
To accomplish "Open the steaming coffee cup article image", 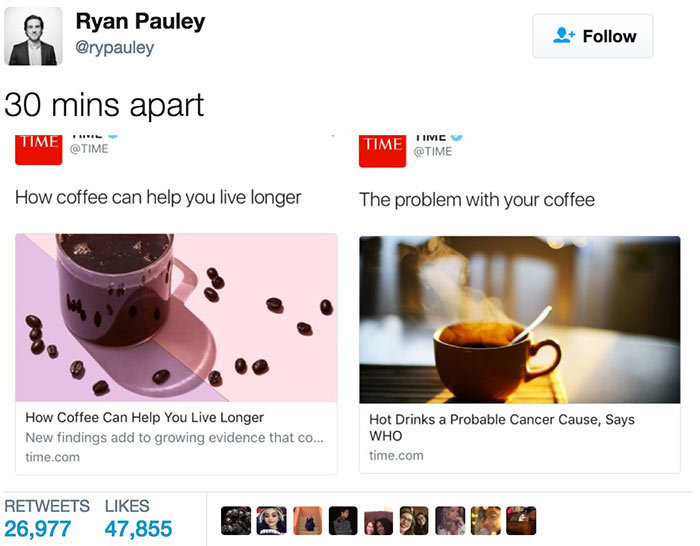I will click(520, 320).
